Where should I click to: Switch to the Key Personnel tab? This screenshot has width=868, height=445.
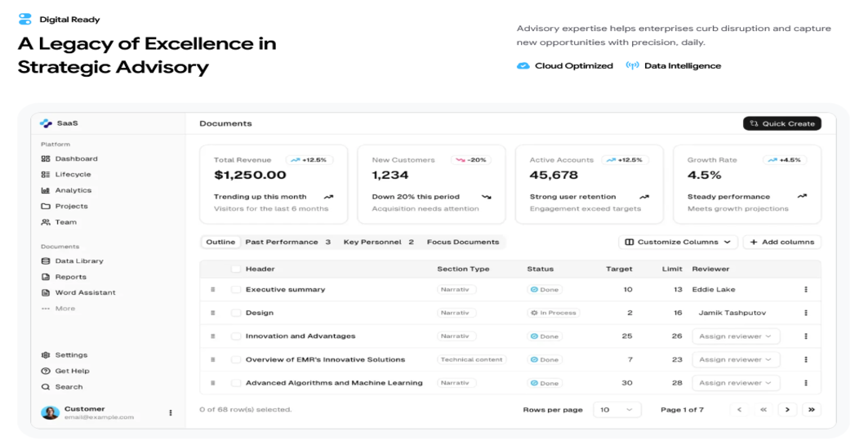click(379, 242)
